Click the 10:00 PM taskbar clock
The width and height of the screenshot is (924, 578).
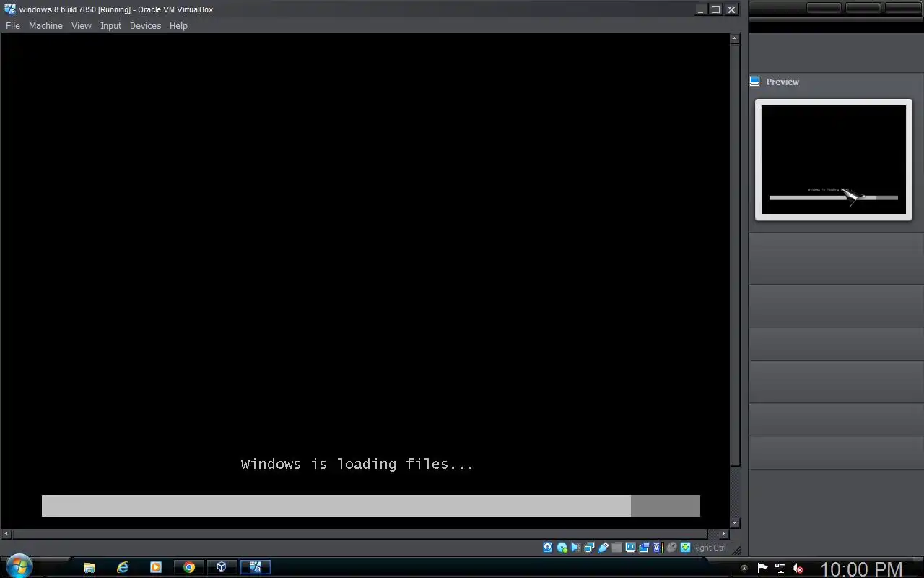[861, 569]
